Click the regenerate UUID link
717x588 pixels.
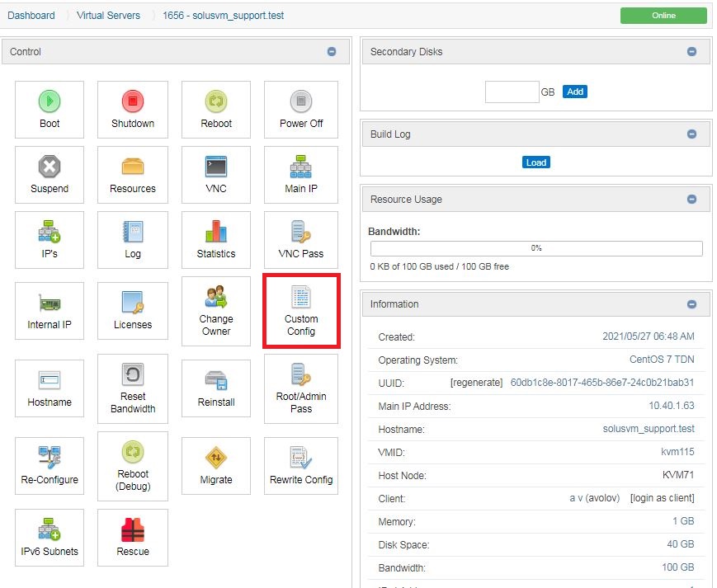tap(476, 383)
